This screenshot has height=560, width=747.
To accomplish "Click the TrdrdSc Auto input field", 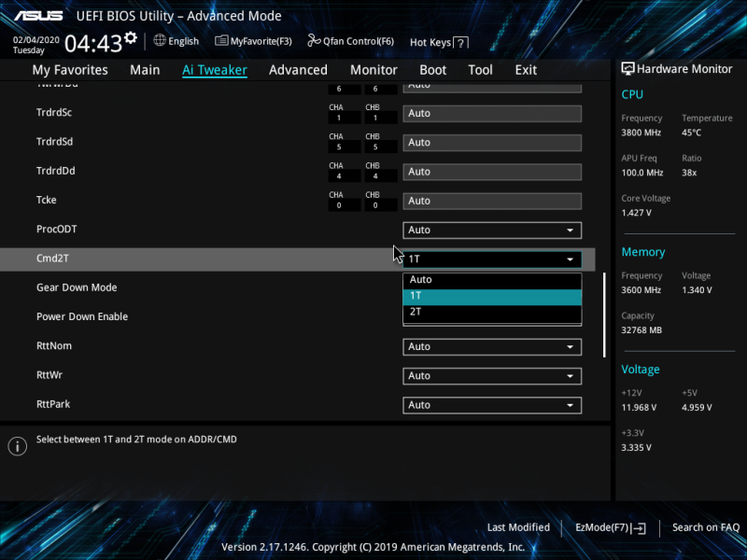I will pos(492,113).
